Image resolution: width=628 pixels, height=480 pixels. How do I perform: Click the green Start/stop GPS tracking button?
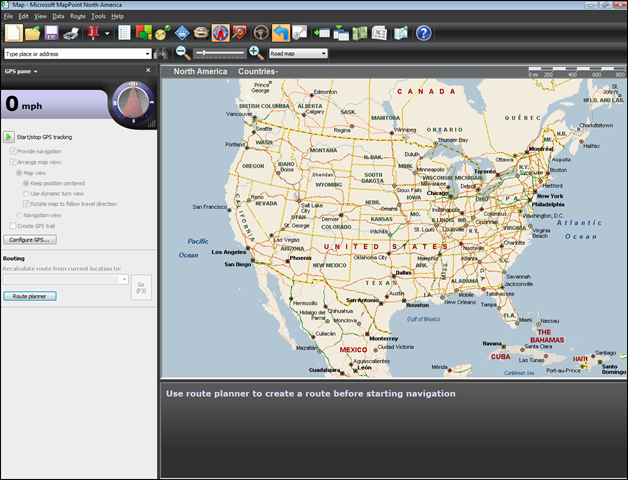8,137
